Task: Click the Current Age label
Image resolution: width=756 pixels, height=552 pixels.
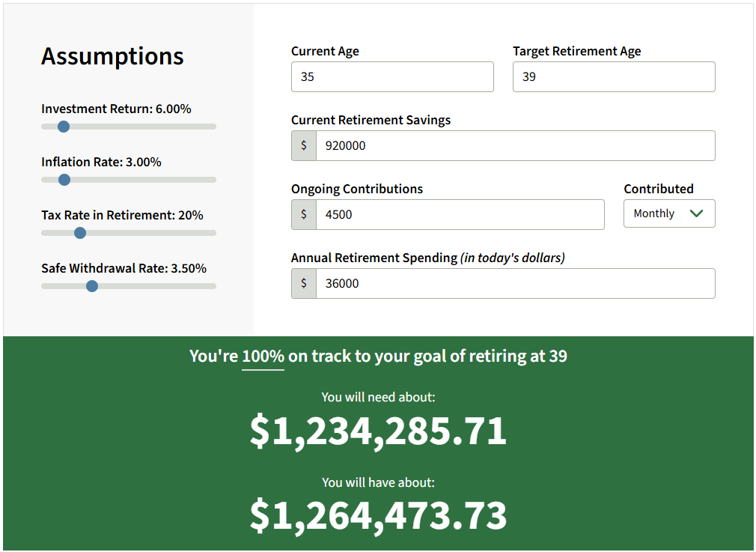Action: pos(325,52)
